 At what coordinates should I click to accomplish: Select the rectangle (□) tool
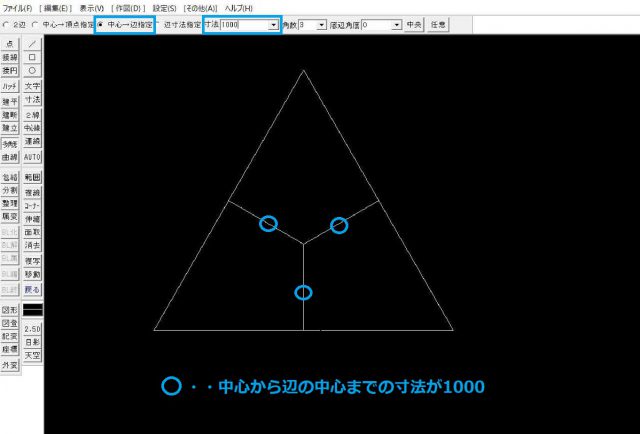[x=33, y=58]
